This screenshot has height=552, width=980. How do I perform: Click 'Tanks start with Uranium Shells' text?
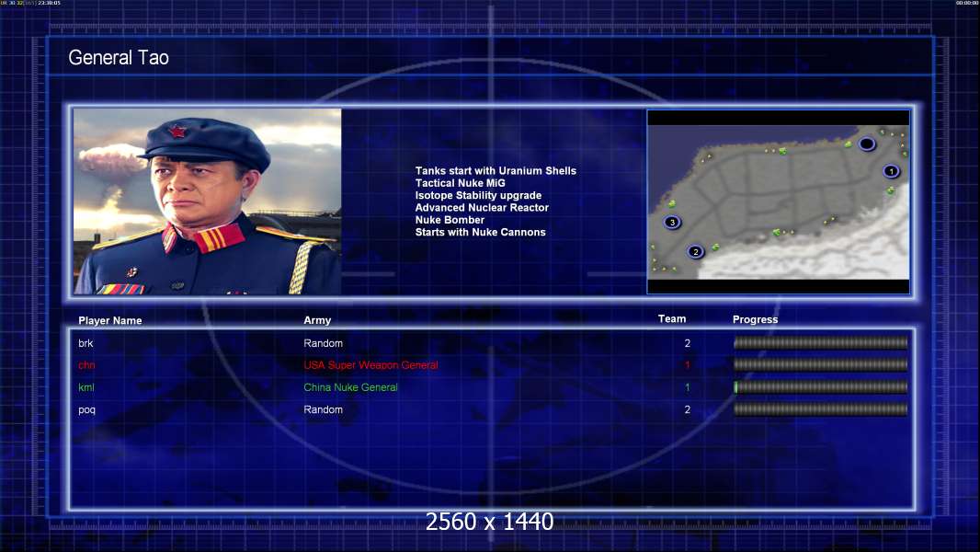point(496,171)
